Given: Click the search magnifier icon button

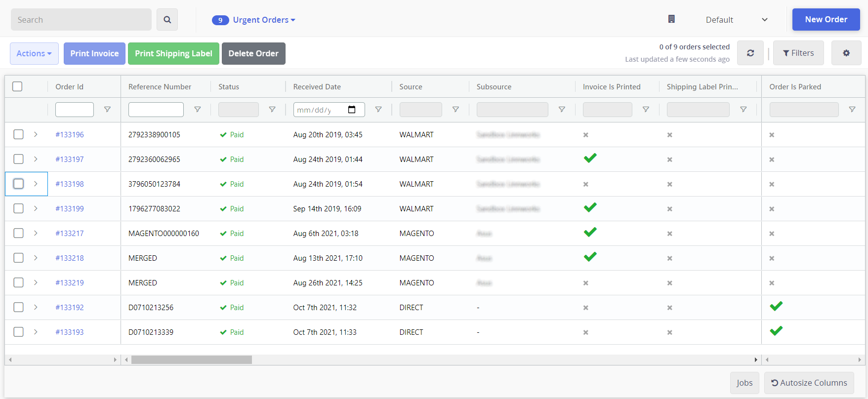Looking at the screenshot, I should coord(167,20).
